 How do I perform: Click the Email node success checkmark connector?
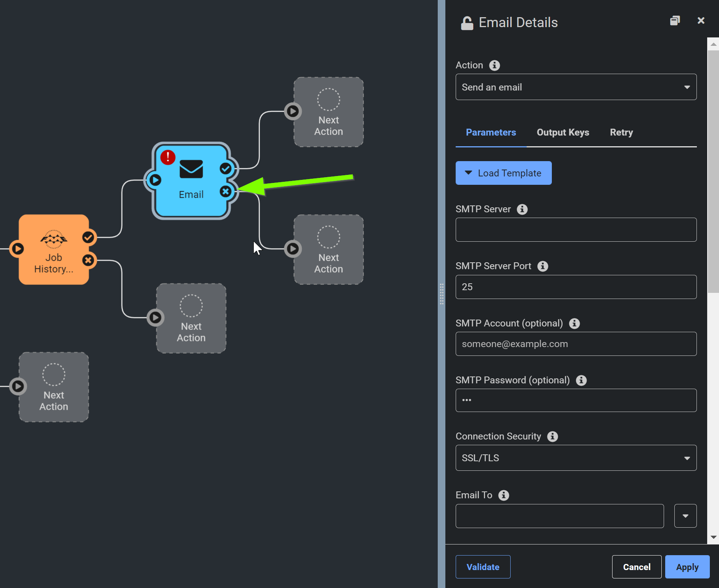click(226, 168)
